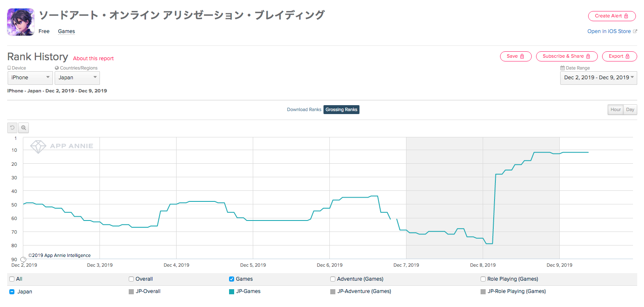Click the lock icon on Save
This screenshot has width=644, height=307.
coord(522,56)
